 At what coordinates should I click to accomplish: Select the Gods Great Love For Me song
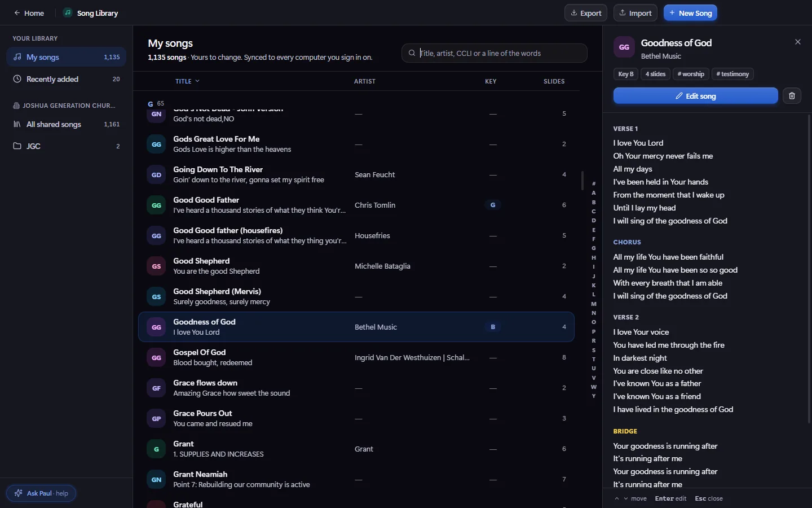pyautogui.click(x=356, y=144)
